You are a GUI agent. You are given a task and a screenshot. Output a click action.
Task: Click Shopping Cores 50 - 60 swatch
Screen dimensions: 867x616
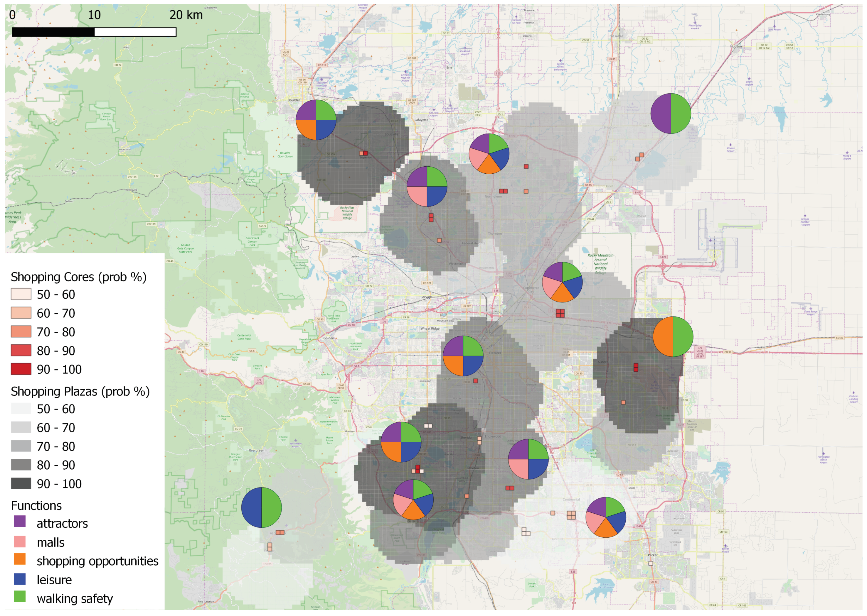[x=21, y=294]
